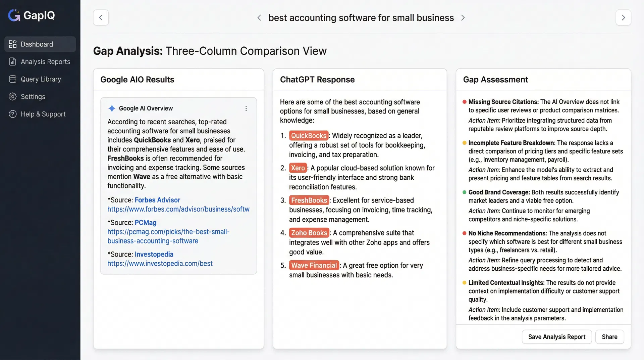
Task: Click the 'Missing Source Citations:' heading
Action: click(503, 102)
